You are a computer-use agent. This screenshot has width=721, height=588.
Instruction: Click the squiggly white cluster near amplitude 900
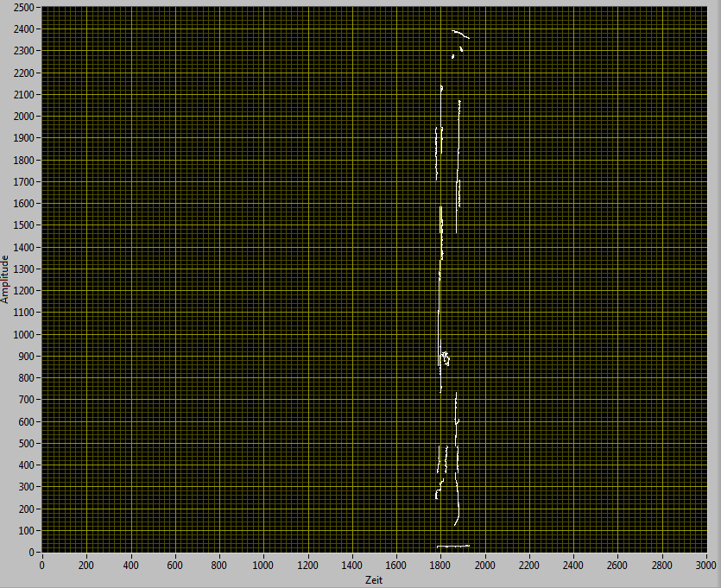click(x=445, y=358)
